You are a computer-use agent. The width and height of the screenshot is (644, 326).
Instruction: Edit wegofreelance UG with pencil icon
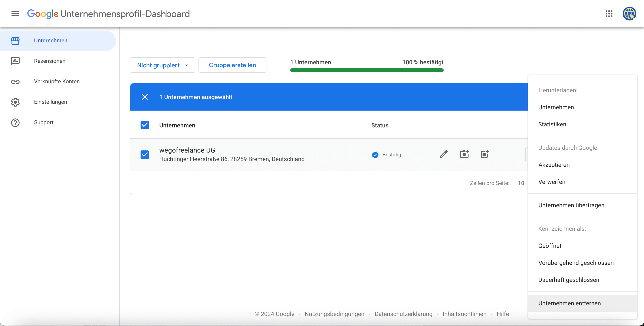pyautogui.click(x=444, y=154)
